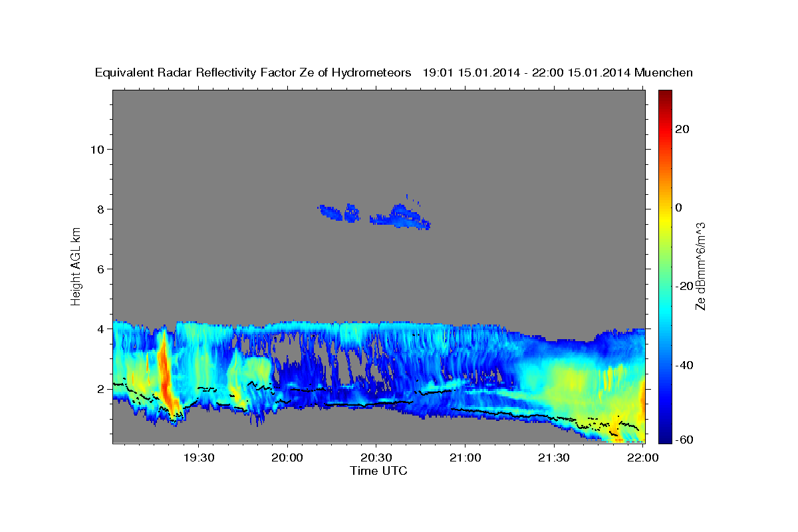Click the height tick label '4'
This screenshot has height=532, width=798.
pos(101,329)
